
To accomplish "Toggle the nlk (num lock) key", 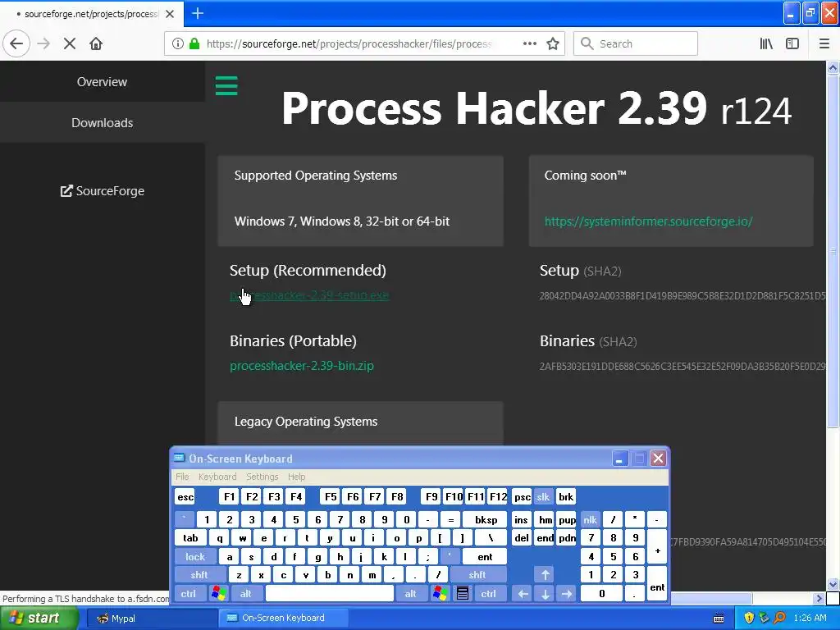I will tap(591, 519).
